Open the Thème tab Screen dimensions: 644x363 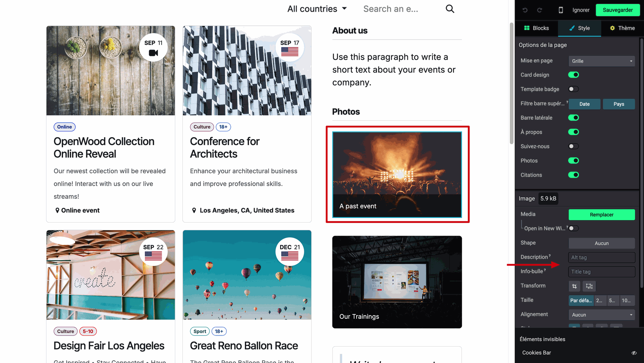pyautogui.click(x=622, y=28)
